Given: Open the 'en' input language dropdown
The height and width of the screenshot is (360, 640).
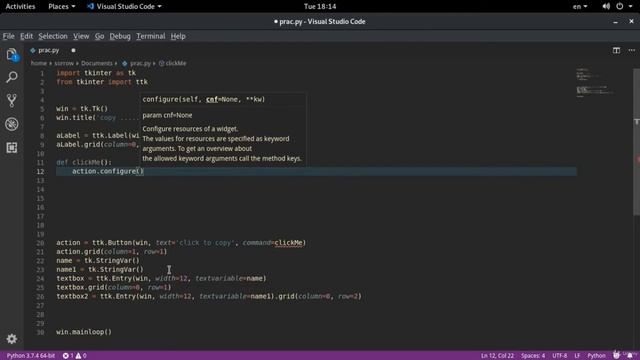Looking at the screenshot, I should click(x=580, y=6).
